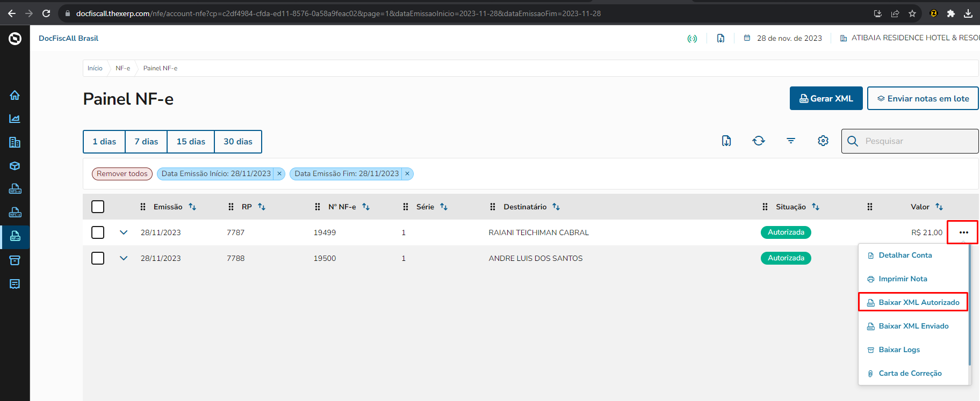
Task: Open the 28 de nov. de 2023 date picker
Action: pyautogui.click(x=783, y=38)
